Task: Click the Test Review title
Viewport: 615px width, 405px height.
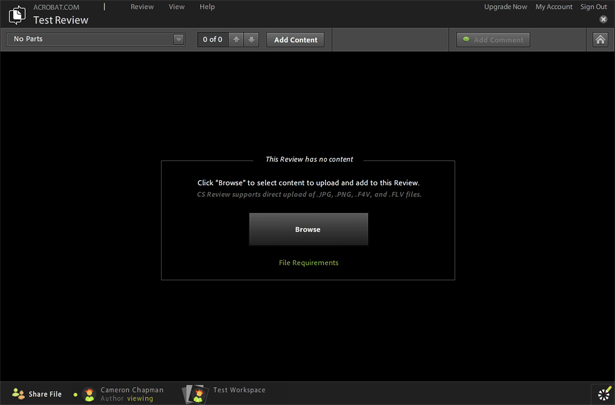Action: [x=61, y=20]
